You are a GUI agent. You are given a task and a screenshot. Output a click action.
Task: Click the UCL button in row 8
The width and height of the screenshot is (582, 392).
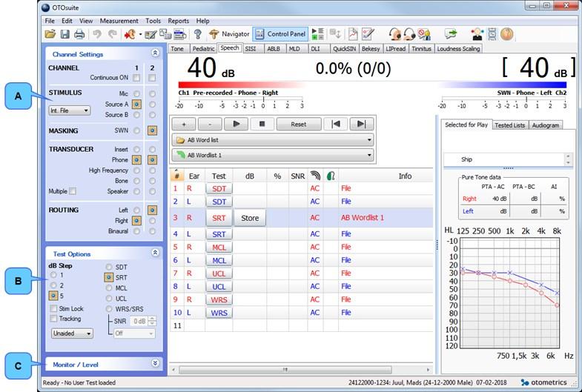pos(219,287)
